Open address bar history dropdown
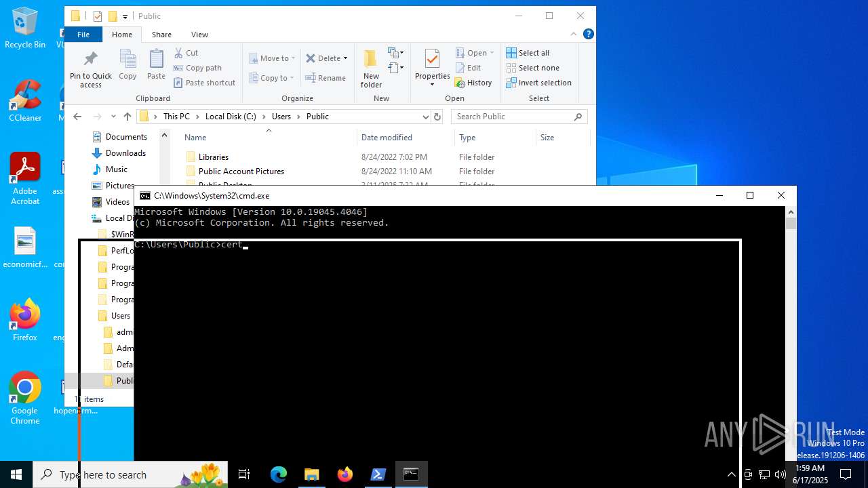868x488 pixels. (426, 117)
